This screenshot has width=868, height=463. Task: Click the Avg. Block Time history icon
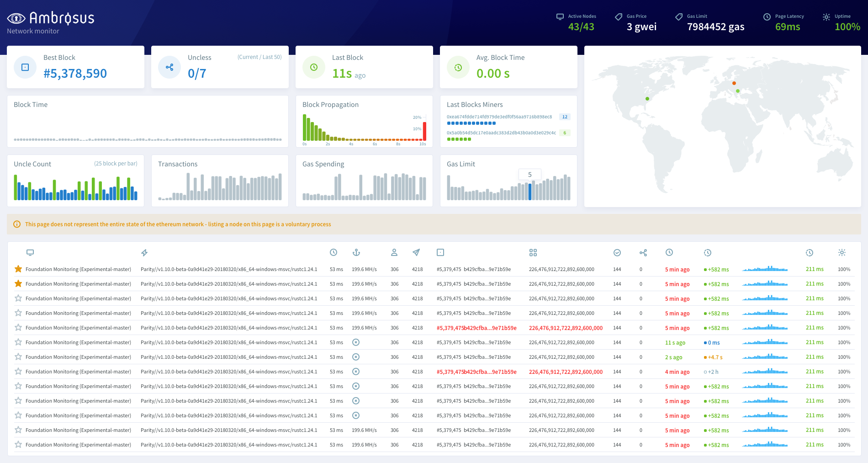point(458,67)
